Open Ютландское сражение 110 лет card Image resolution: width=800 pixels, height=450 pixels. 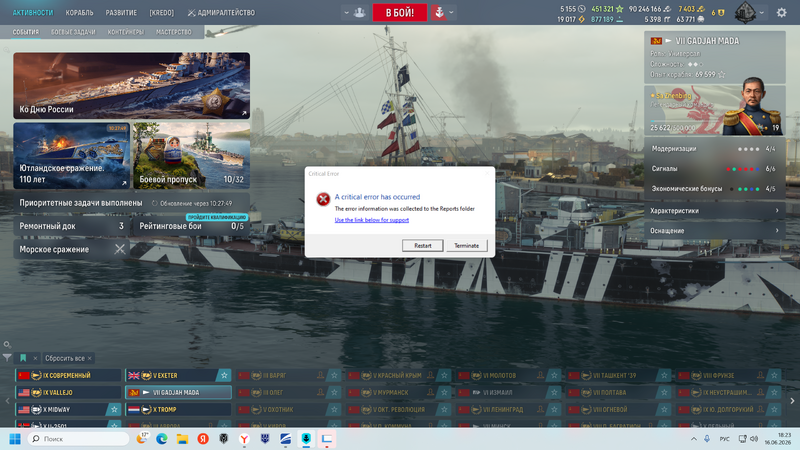(71, 156)
